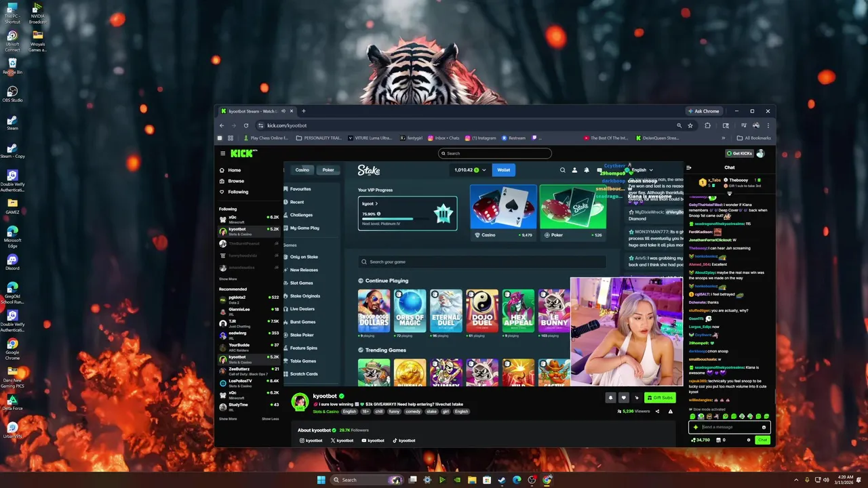
Task: Mute the kyootbot Stream tab audio
Action: [284, 111]
